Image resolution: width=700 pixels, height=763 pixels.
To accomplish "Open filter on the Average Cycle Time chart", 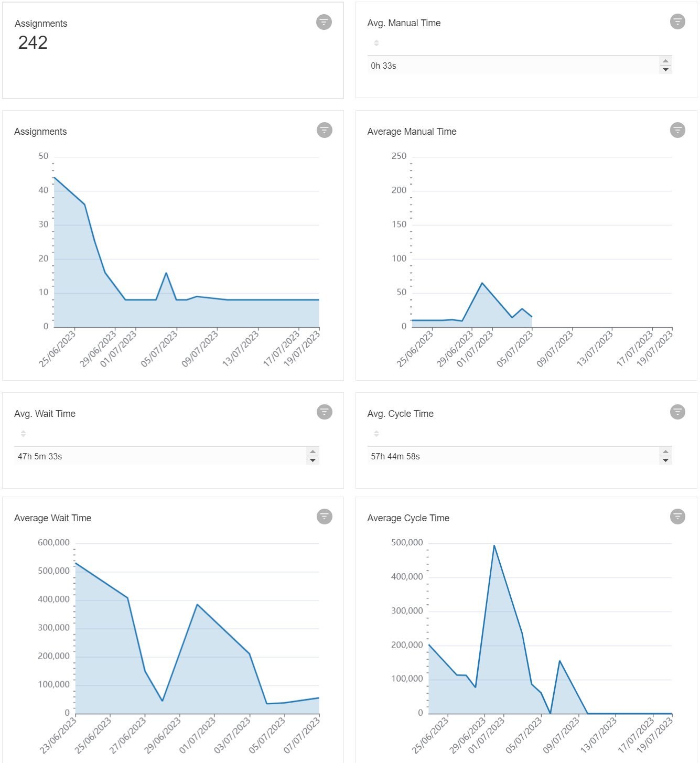I will point(677,517).
